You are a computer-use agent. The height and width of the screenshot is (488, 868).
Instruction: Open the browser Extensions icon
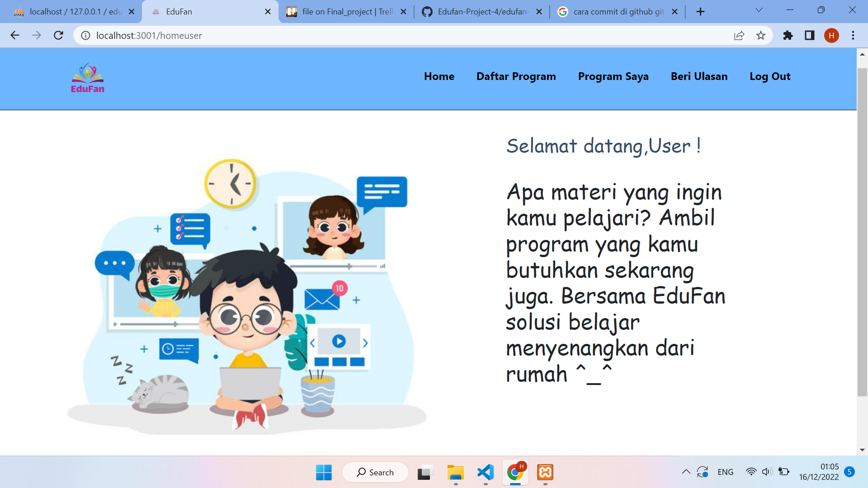tap(788, 35)
